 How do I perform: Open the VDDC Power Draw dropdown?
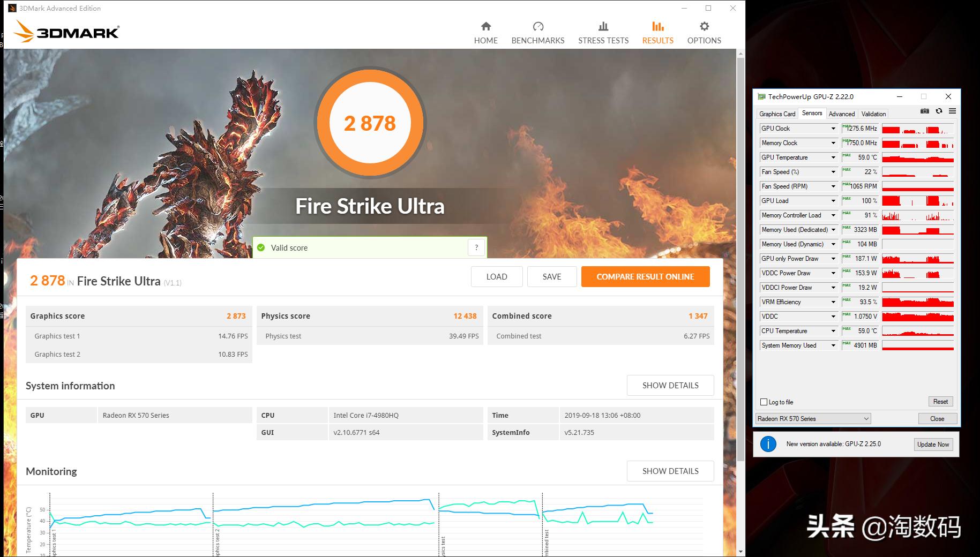coord(833,273)
